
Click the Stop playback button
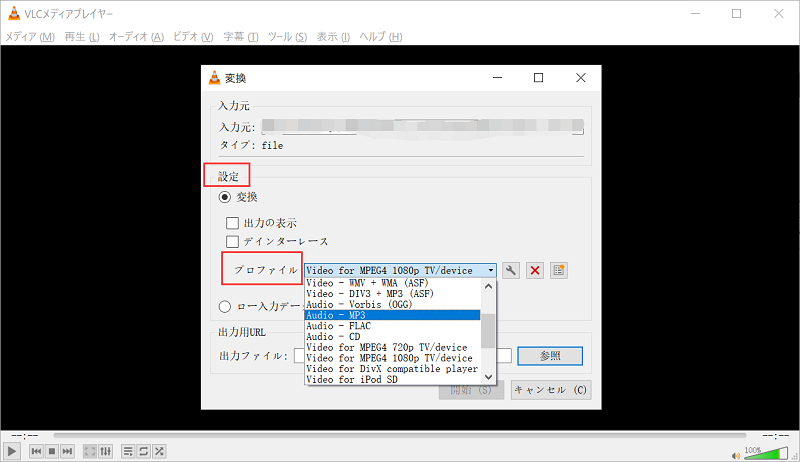(51, 452)
